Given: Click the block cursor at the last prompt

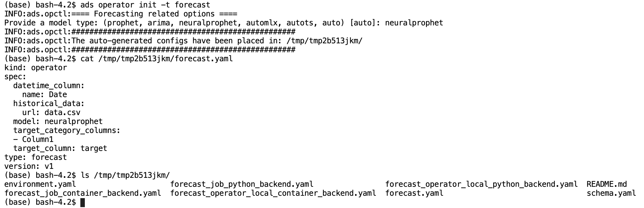Looking at the screenshot, I should pyautogui.click(x=83, y=203).
